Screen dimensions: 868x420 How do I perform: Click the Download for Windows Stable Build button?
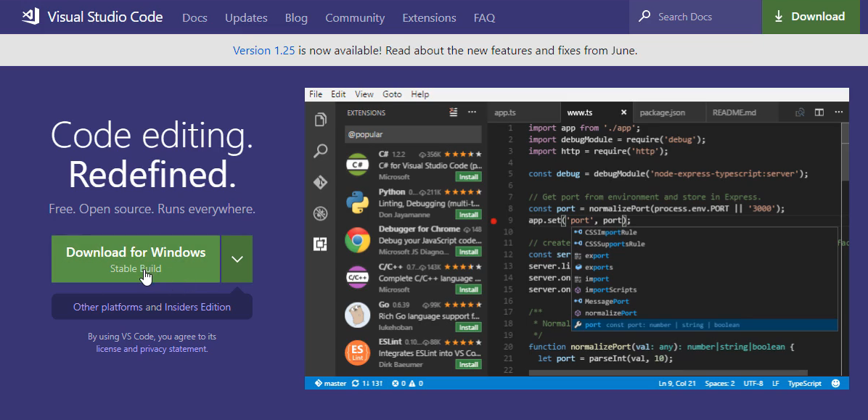click(x=136, y=259)
